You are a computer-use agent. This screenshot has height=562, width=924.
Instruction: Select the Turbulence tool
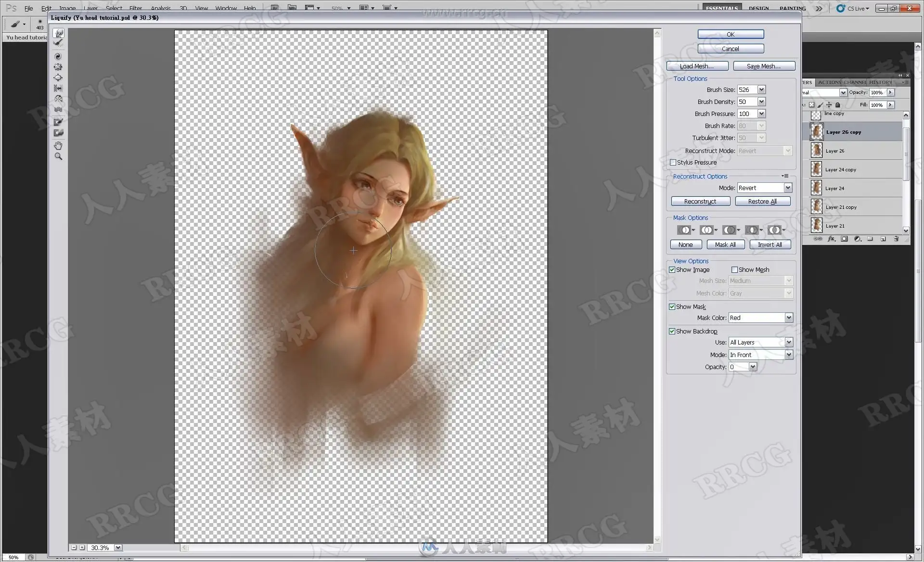coord(58,110)
